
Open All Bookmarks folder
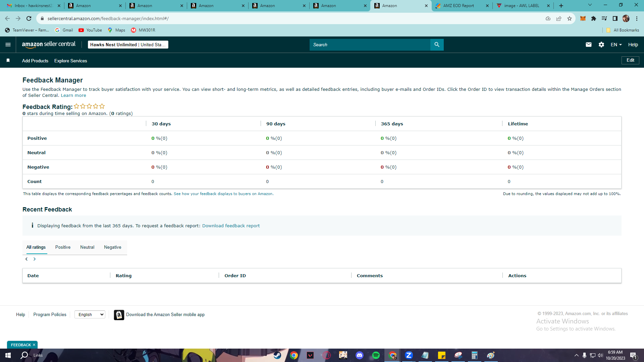point(623,30)
